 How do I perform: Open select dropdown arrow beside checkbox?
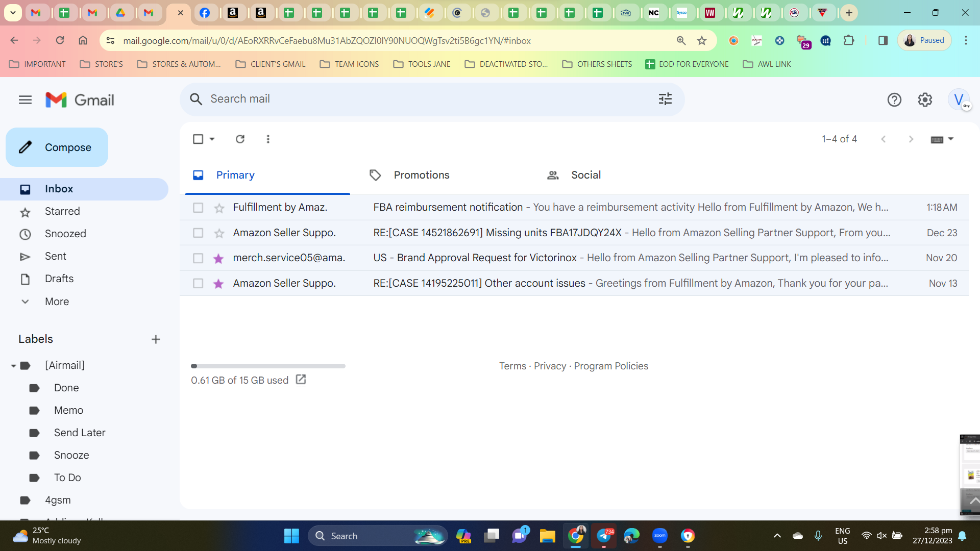coord(212,139)
